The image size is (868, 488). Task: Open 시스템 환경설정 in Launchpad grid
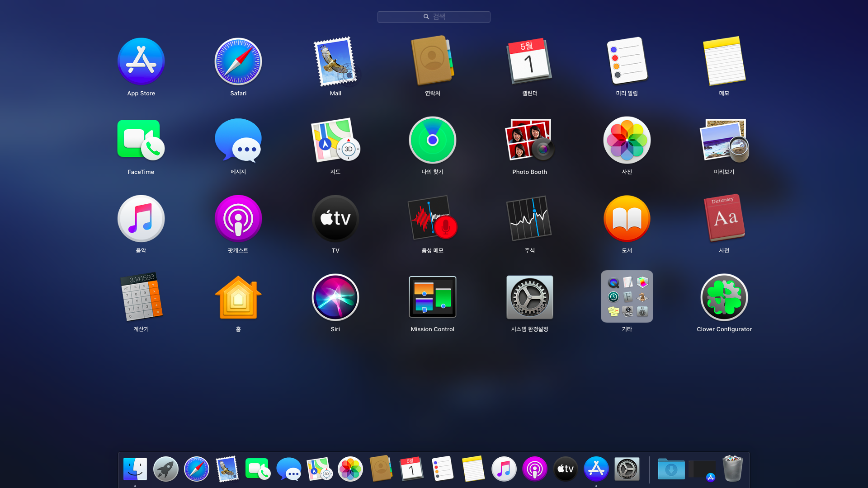click(x=529, y=297)
